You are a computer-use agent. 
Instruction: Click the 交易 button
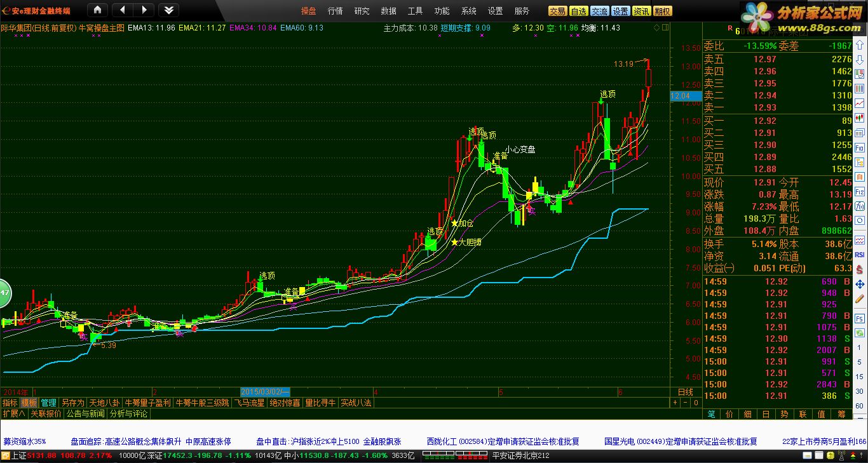tap(558, 11)
